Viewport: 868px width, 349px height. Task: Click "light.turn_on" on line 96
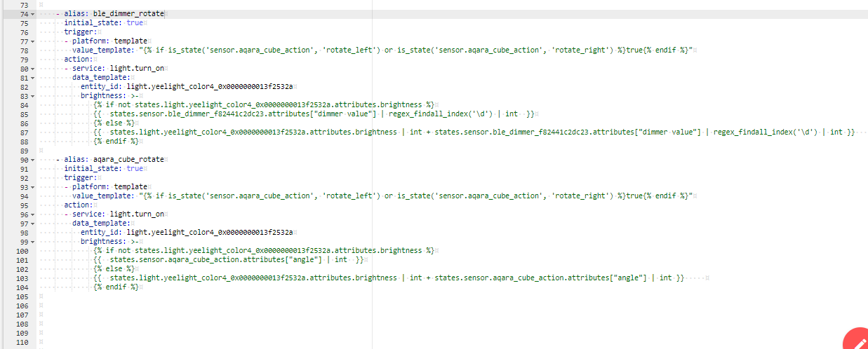(x=138, y=214)
